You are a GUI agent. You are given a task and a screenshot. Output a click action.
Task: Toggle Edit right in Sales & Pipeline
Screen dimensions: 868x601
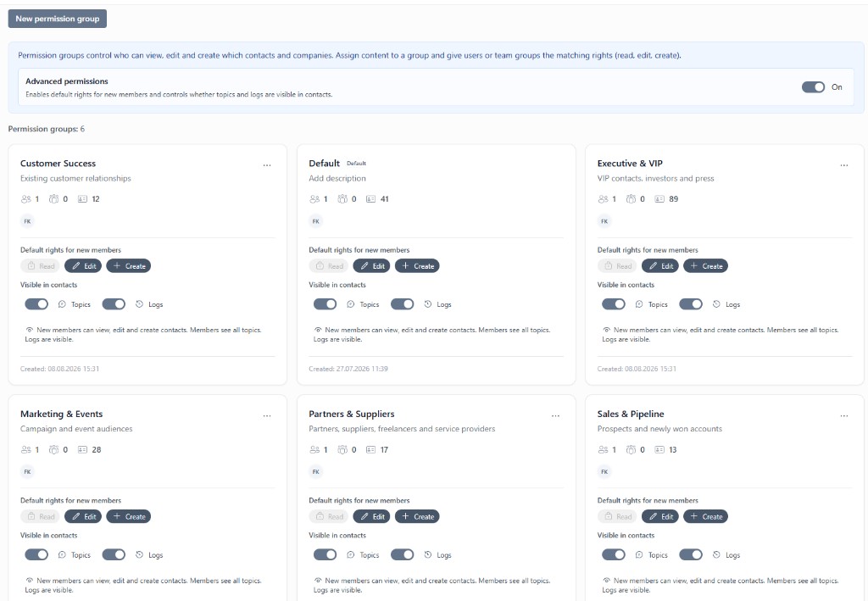(659, 516)
